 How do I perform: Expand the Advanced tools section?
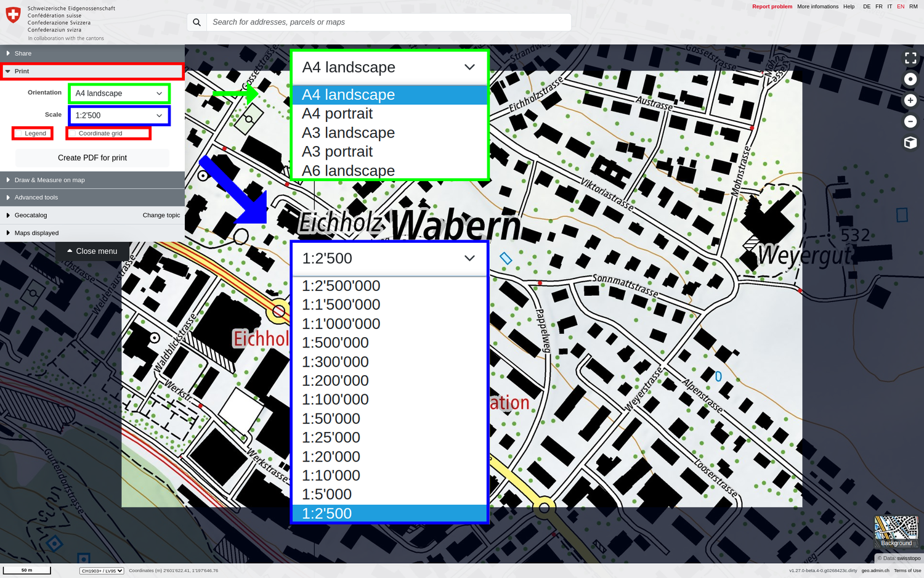pos(36,197)
